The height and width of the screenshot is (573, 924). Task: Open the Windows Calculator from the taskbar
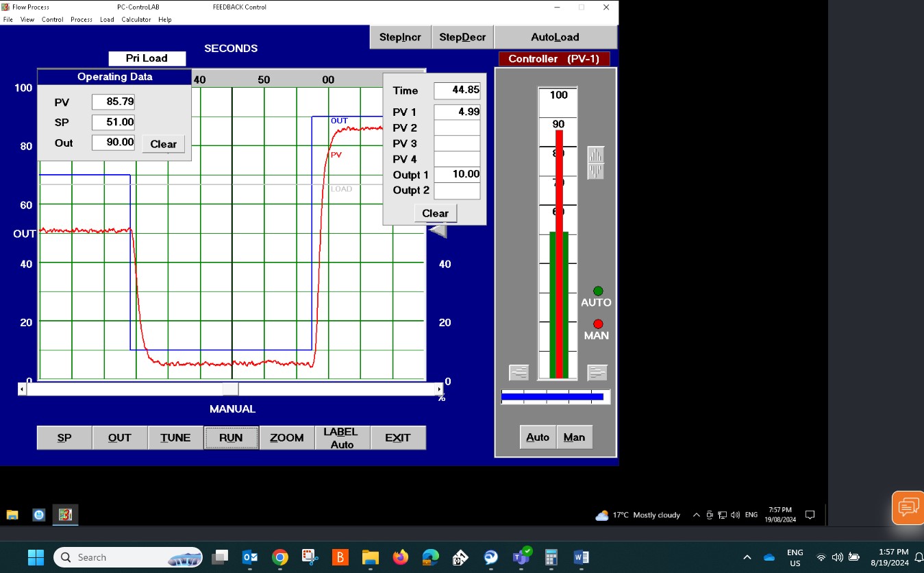pos(551,557)
